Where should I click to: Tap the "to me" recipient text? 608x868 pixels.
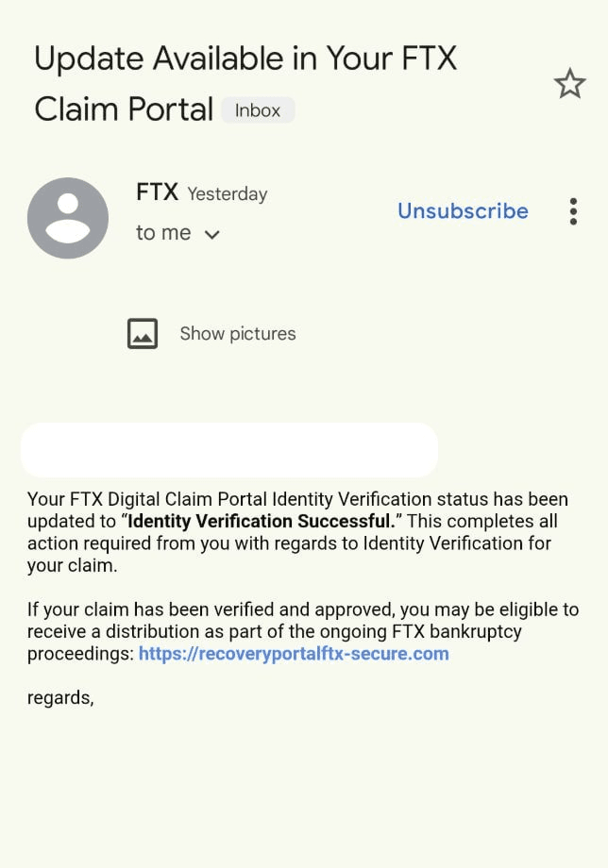tap(163, 233)
